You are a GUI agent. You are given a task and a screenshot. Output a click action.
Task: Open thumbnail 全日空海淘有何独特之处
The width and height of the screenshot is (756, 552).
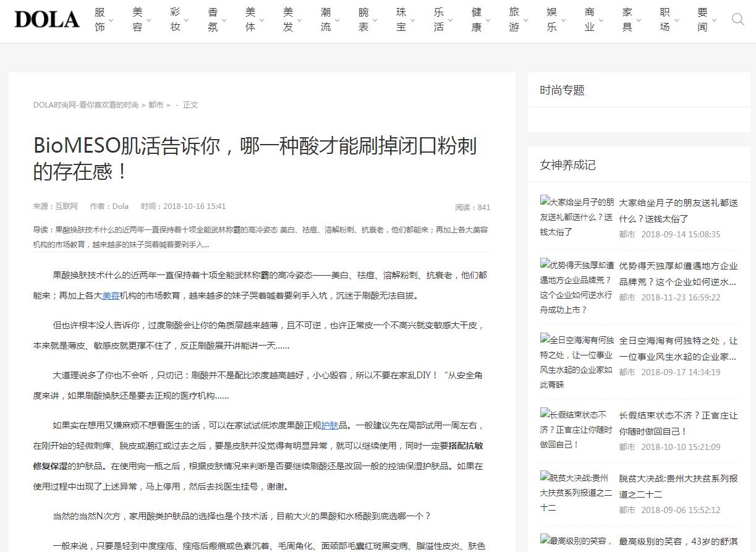[x=577, y=362]
